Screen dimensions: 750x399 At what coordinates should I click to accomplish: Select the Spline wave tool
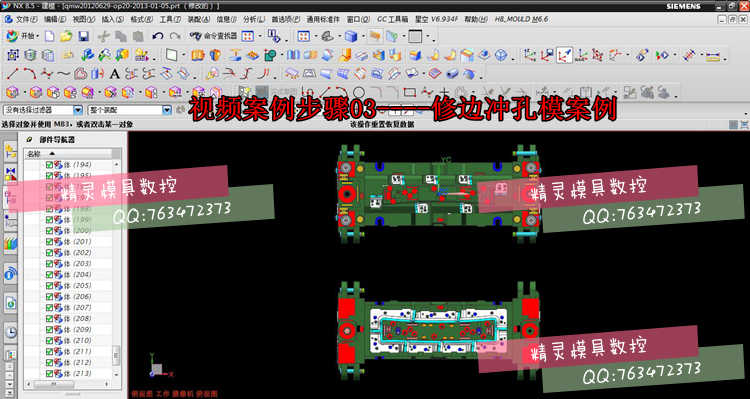tap(64, 74)
